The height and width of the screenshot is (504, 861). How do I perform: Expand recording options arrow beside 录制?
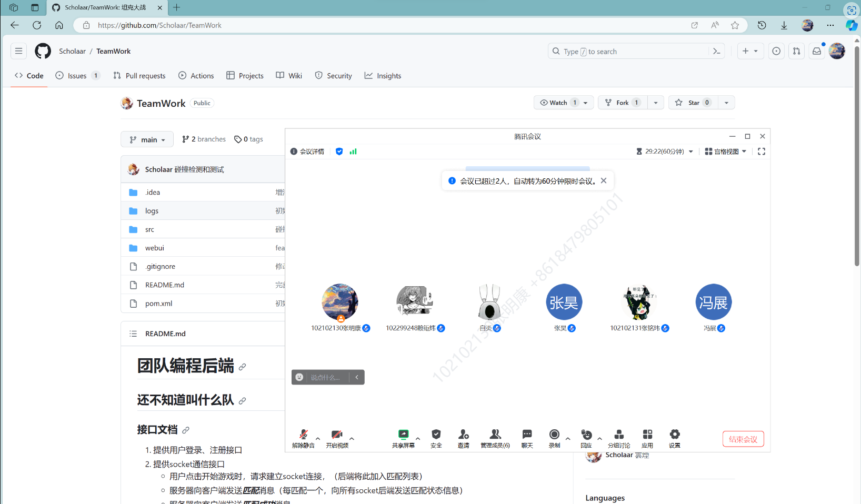click(568, 438)
